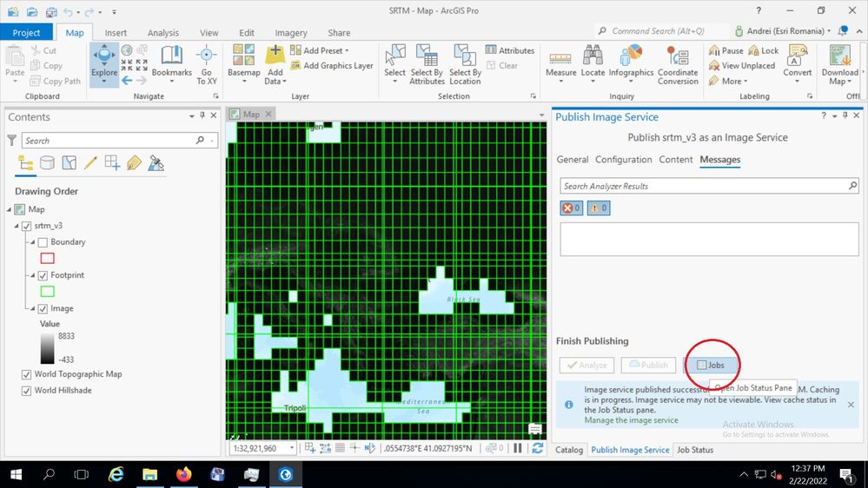Click the Lock labels button
This screenshot has width=868, height=488.
(x=764, y=50)
